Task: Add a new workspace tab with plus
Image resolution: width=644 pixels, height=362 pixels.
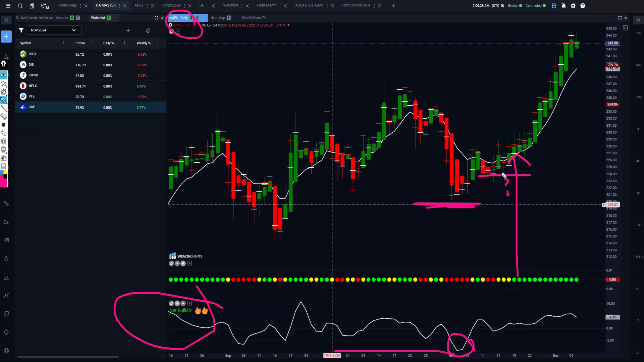Action: [393, 6]
